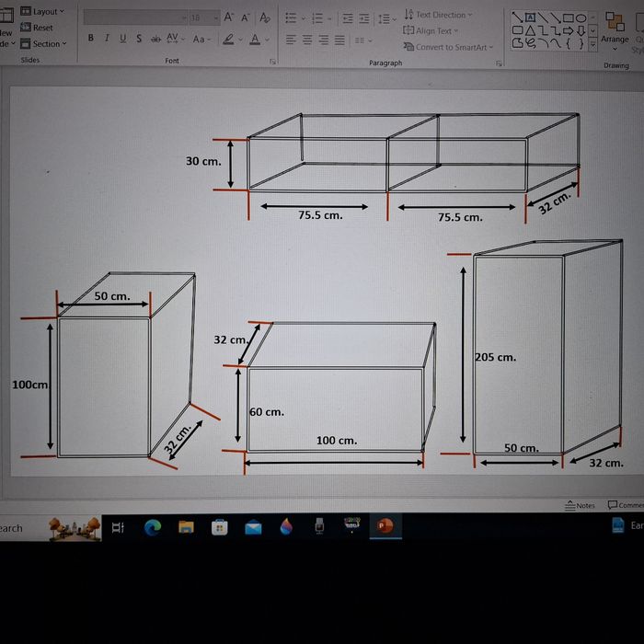Image resolution: width=644 pixels, height=644 pixels.
Task: Open Change Case Aa dropdown
Action: point(201,40)
